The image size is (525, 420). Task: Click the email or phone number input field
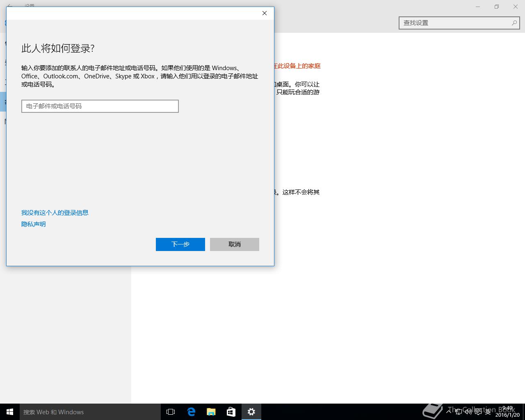pos(100,106)
